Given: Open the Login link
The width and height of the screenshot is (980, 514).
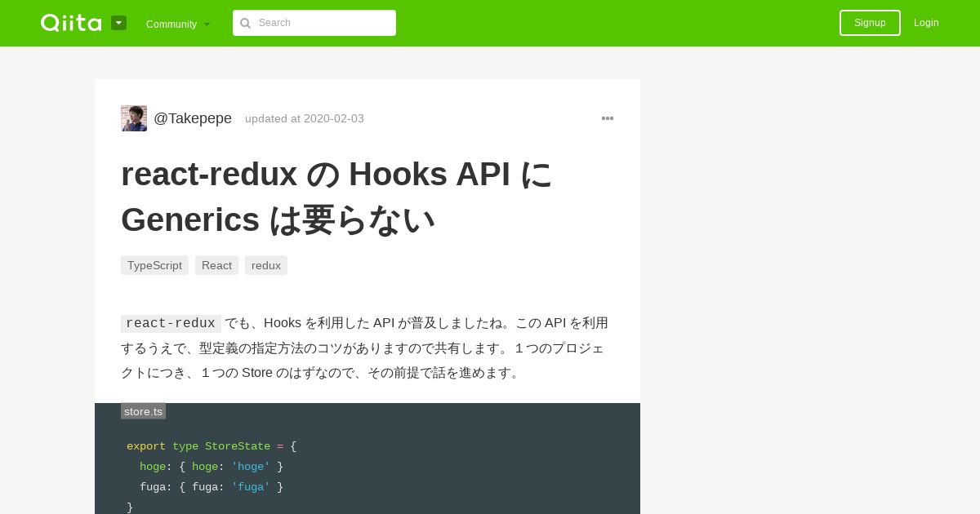Looking at the screenshot, I should (x=926, y=23).
